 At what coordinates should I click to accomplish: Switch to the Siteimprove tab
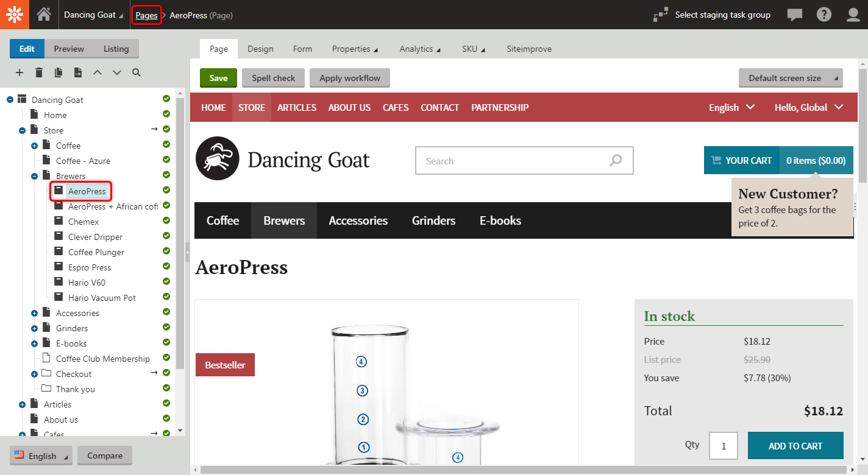coord(529,49)
